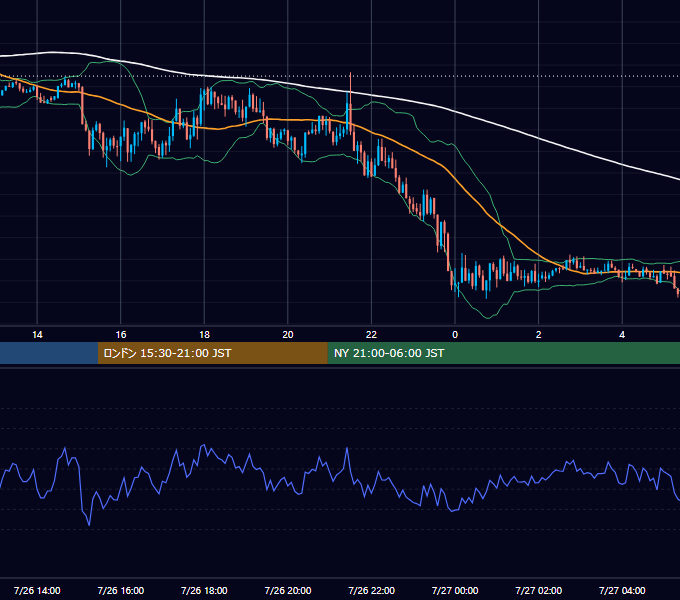Click the ロンドン 15:30-21:00 JST session bar
Viewport: 680px width, 600px height.
click(213, 353)
